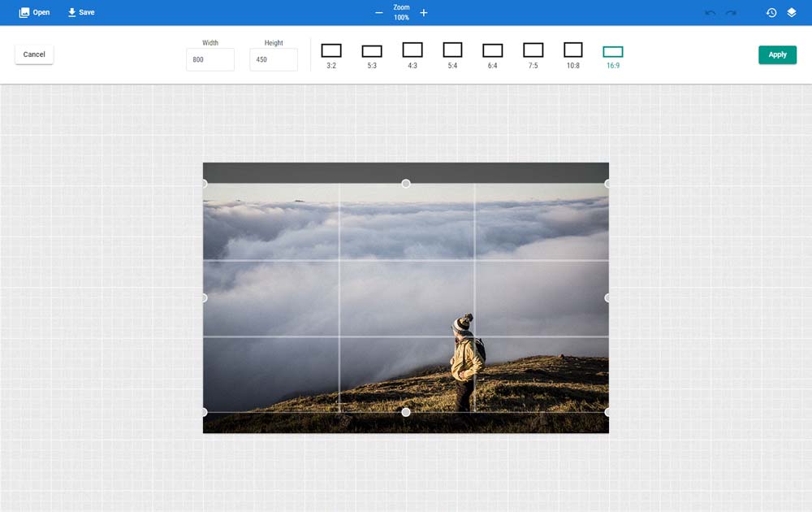This screenshot has width=812, height=512.
Task: Click the right-middle crop handle
Action: 607,298
